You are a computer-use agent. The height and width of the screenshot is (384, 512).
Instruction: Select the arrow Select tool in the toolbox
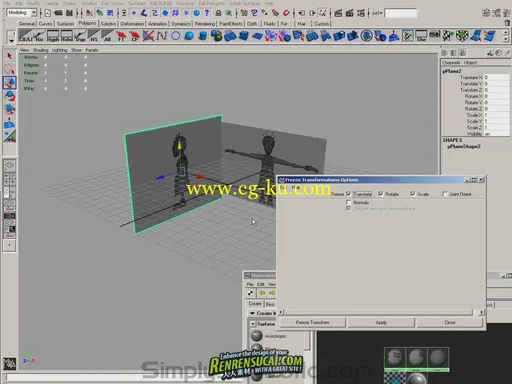click(x=9, y=56)
